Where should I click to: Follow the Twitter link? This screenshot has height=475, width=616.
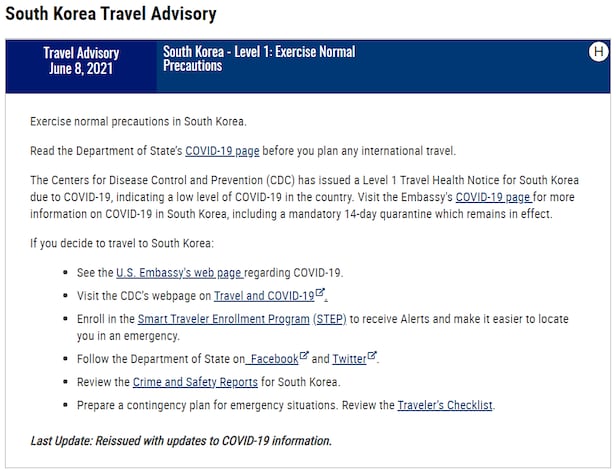pos(348,358)
